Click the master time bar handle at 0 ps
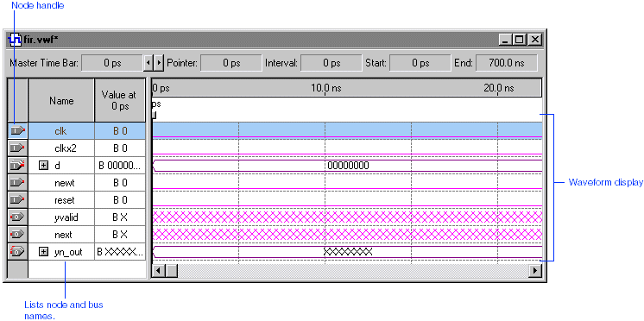The image size is (644, 321). 154,116
